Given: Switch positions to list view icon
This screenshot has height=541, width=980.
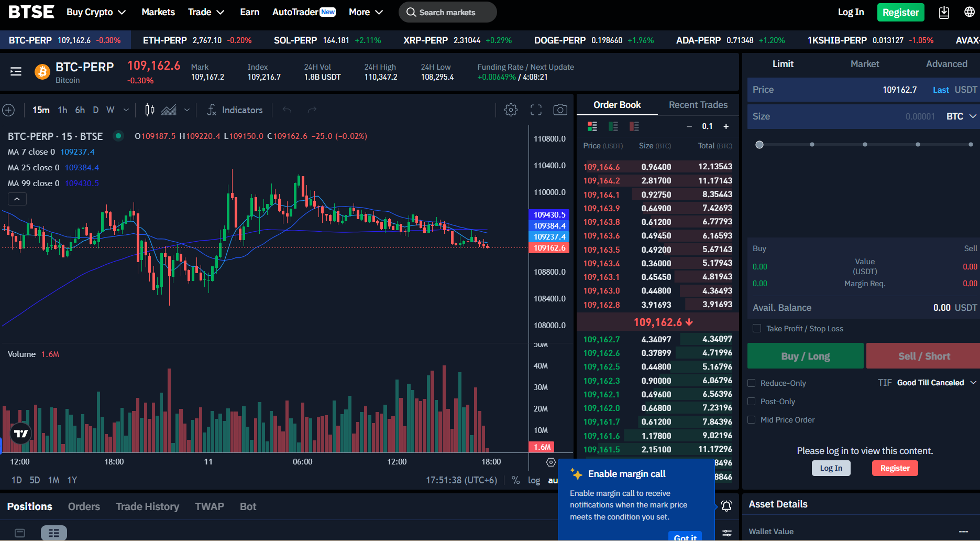Looking at the screenshot, I should [x=54, y=533].
